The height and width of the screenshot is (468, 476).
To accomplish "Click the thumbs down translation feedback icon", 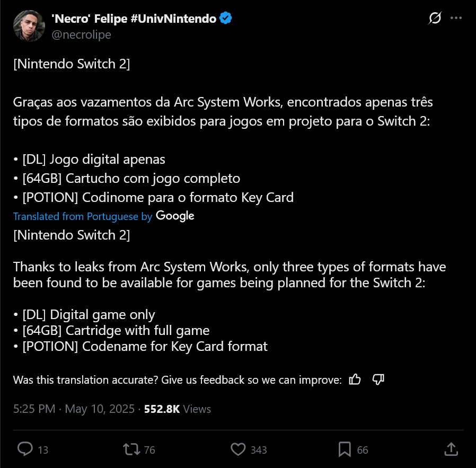I will (x=378, y=379).
